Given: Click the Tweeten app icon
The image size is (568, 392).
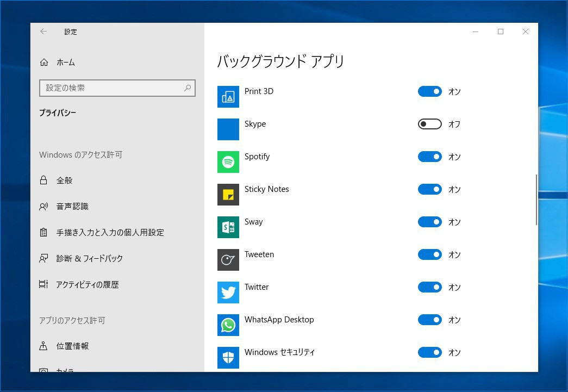Looking at the screenshot, I should point(228,260).
